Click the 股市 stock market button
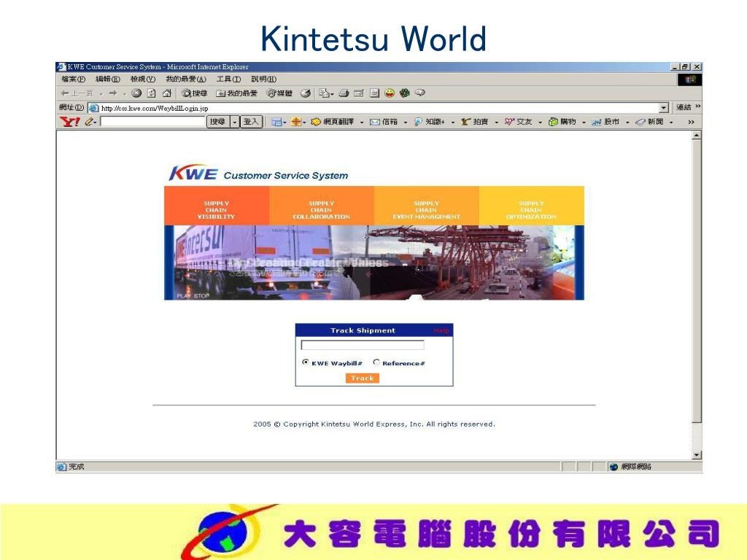 605,122
